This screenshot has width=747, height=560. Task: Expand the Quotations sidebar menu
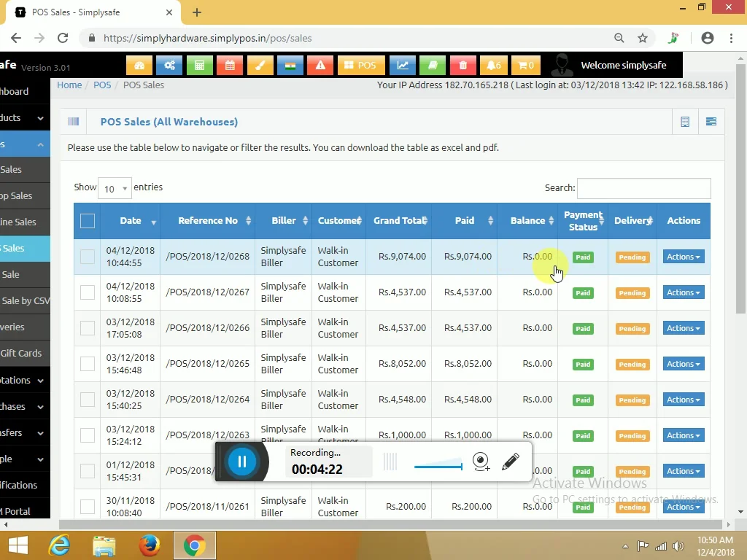tap(25, 381)
